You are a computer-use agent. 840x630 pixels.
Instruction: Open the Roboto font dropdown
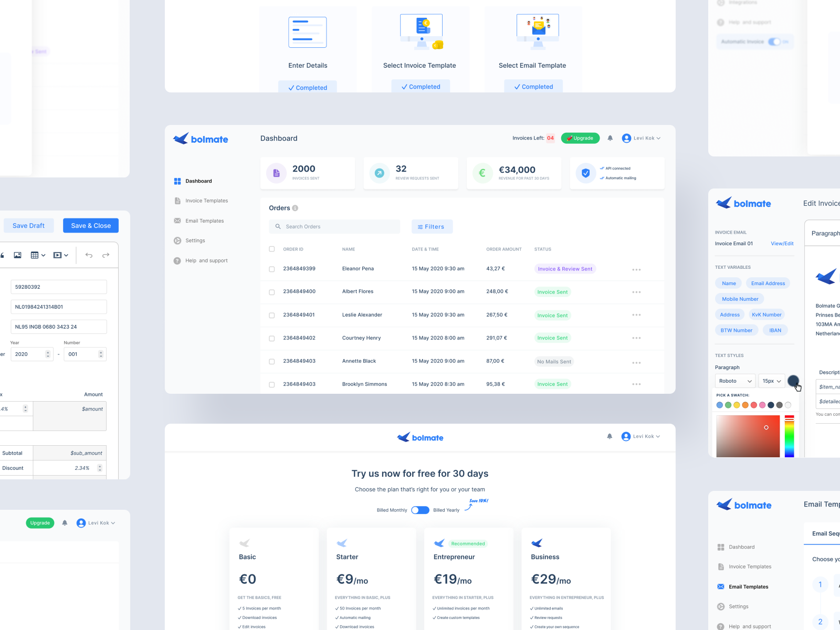coord(735,381)
